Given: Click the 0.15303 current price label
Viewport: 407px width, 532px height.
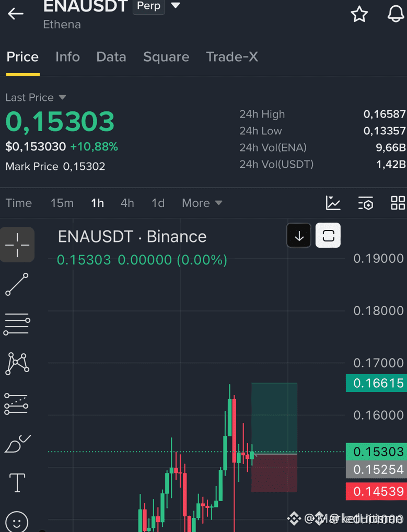Looking at the screenshot, I should (377, 452).
